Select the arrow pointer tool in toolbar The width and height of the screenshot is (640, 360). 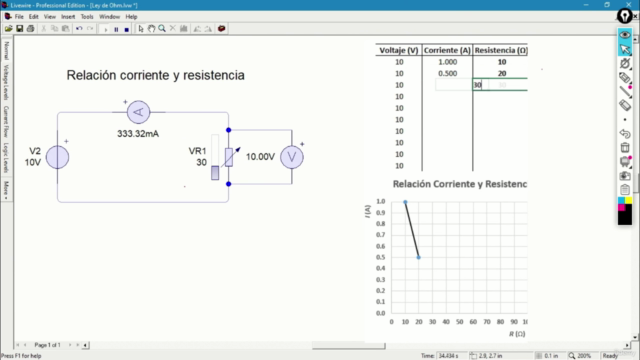coord(141,29)
